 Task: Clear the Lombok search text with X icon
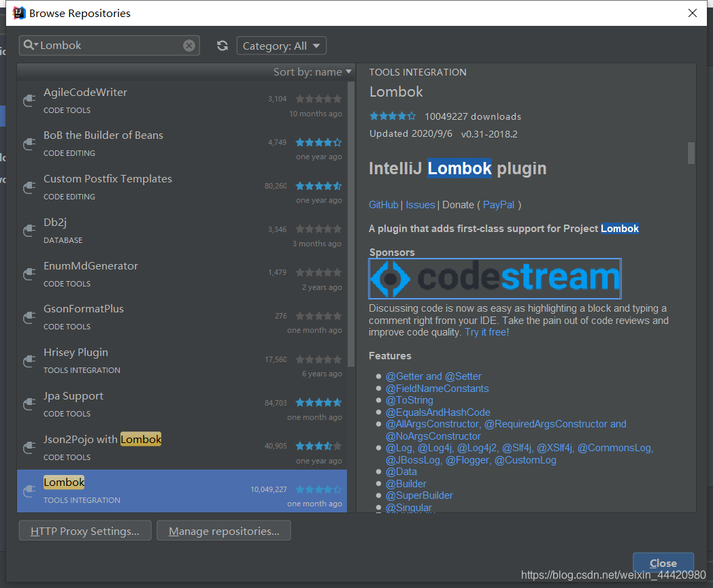point(189,46)
